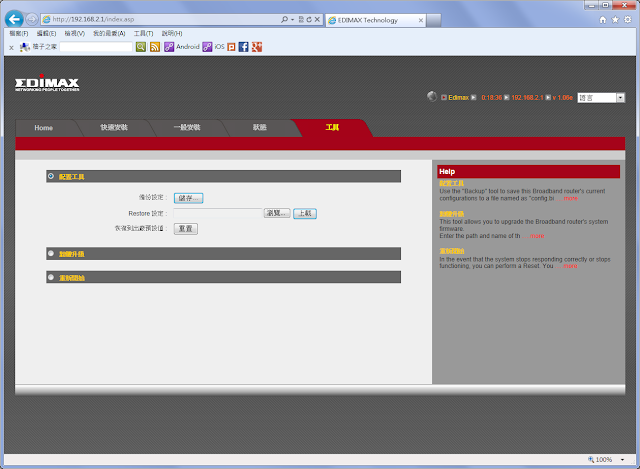Click the 柚子之家 toolbar logo icon

point(25,47)
